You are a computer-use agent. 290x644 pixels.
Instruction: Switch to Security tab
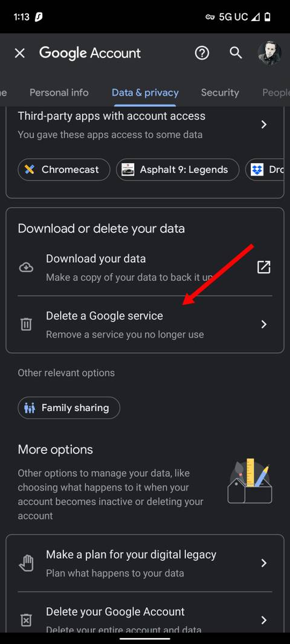(220, 92)
